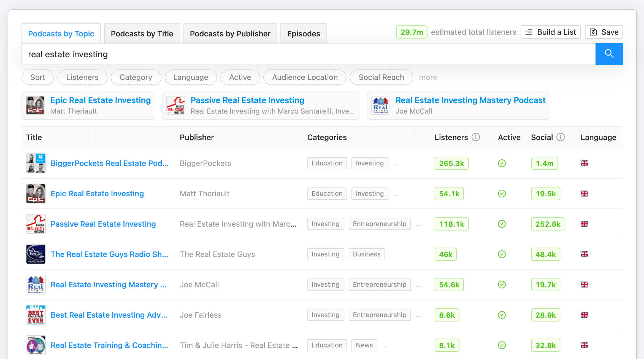Open Epic Real Estate Investing suggestion card
Image resolution: width=644 pixels, height=359 pixels.
pos(88,106)
